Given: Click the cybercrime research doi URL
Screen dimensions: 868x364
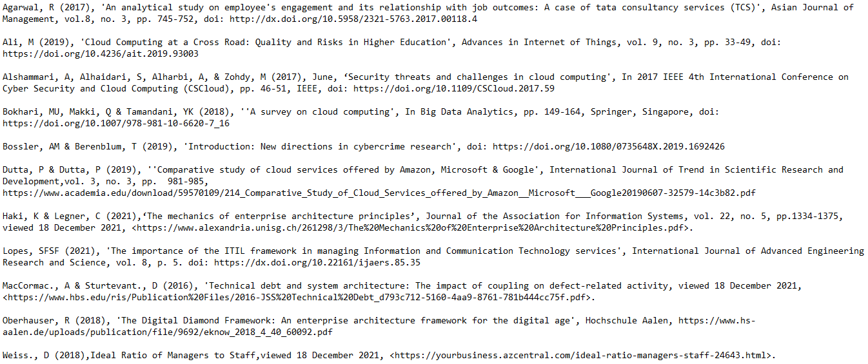Looking at the screenshot, I should [609, 146].
